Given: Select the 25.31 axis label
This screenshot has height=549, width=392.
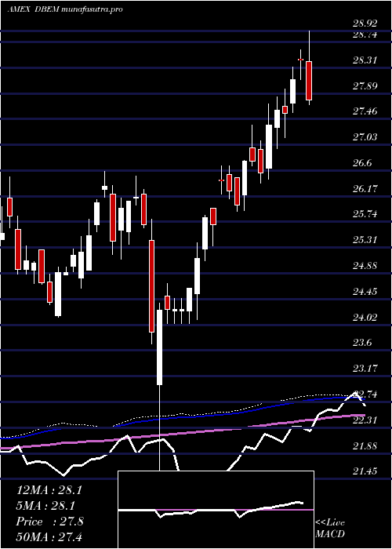Looking at the screenshot, I should 365,240.
